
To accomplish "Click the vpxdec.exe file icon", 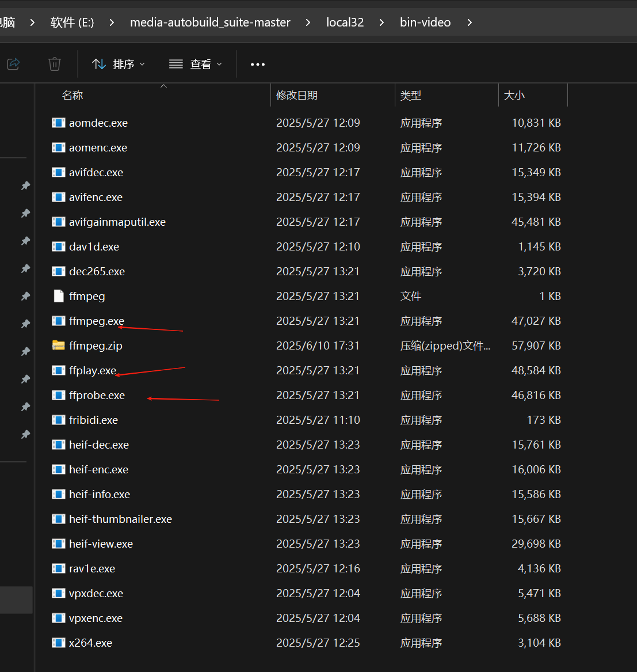I will point(58,594).
